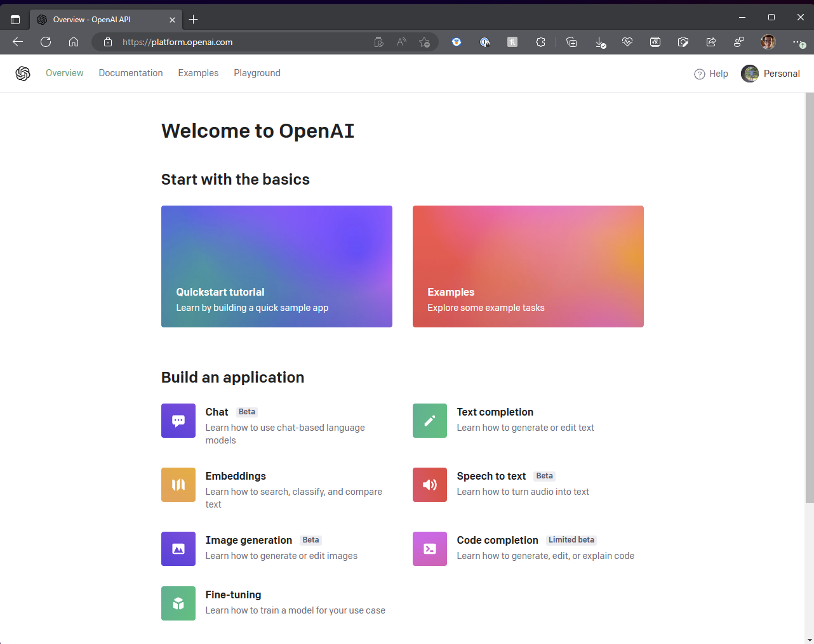814x644 pixels.
Task: Click the OpenAI logo in header
Action: tap(23, 74)
